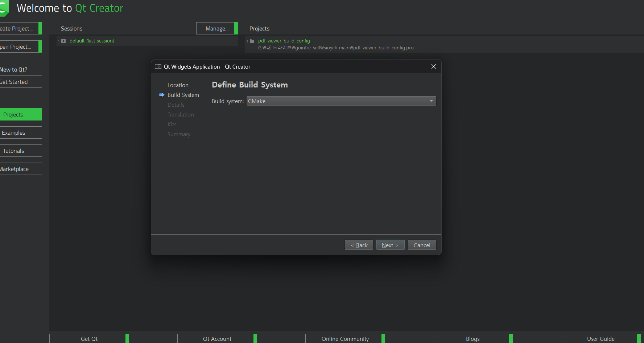
Task: Click Define Build System heading
Action: click(x=250, y=85)
